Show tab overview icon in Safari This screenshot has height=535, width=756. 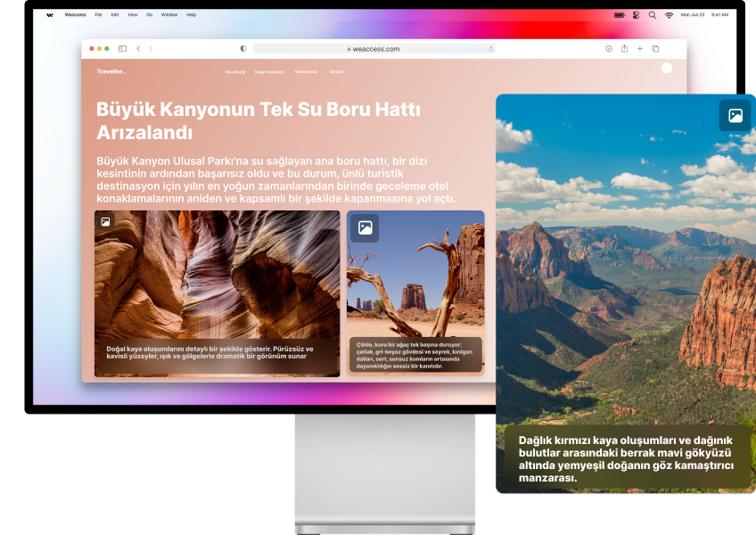pyautogui.click(x=655, y=49)
